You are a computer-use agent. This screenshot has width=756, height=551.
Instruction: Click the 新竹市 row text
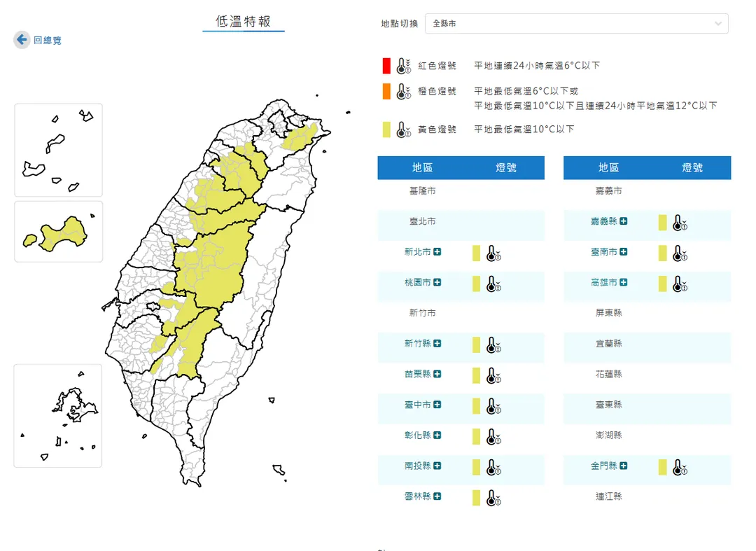(x=422, y=313)
